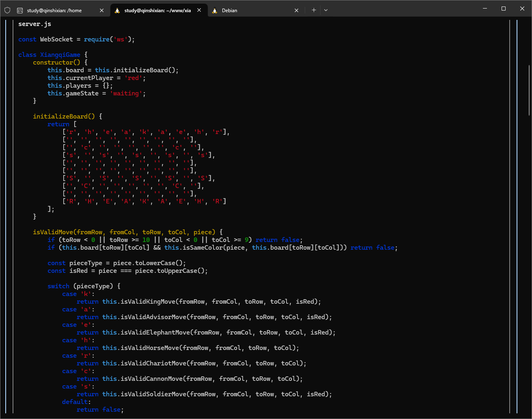Image resolution: width=532 pixels, height=419 pixels.
Task: Close the Debian tab
Action: (x=297, y=11)
